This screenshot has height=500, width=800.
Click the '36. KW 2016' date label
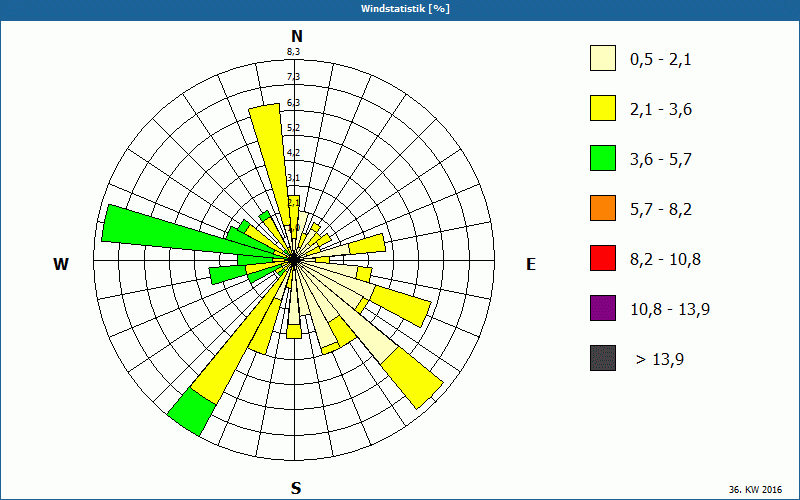[755, 490]
